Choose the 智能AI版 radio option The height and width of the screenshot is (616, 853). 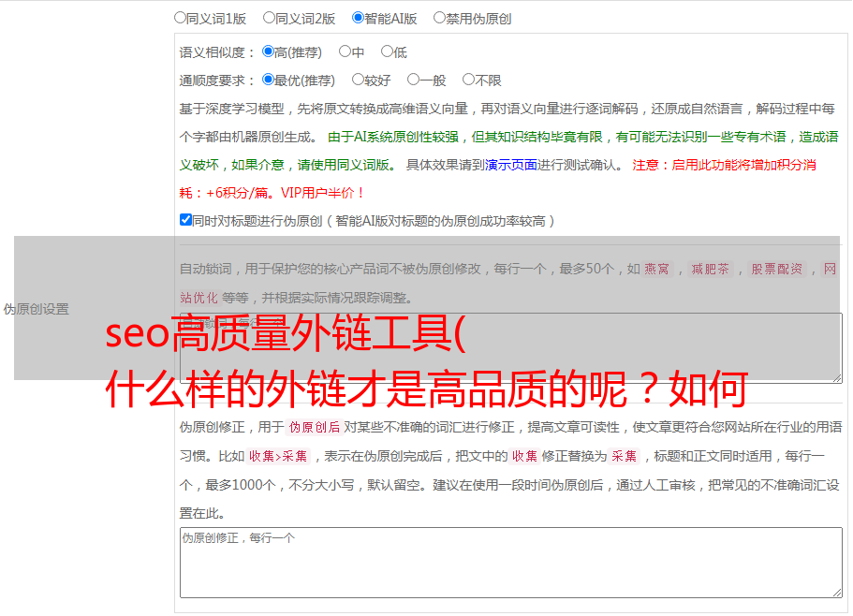point(358,18)
